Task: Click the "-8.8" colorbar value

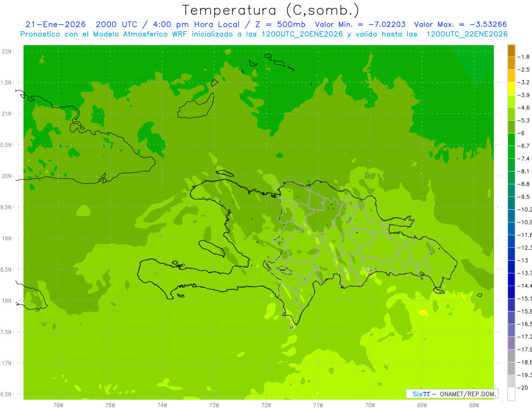Action: [x=524, y=184]
